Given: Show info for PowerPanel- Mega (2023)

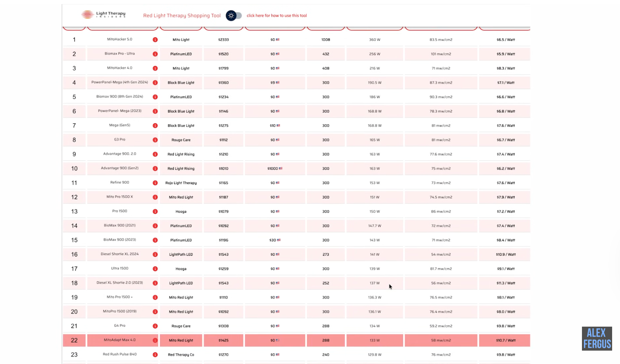Looking at the screenshot, I should (155, 111).
